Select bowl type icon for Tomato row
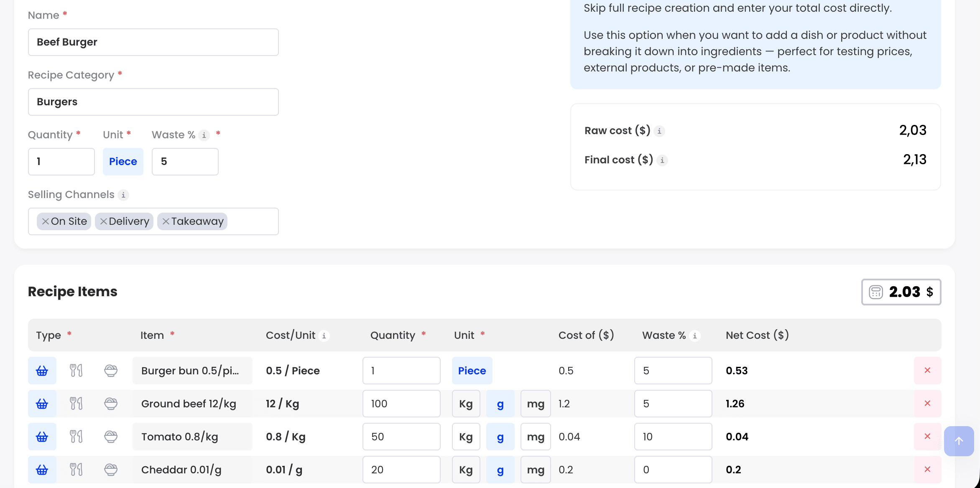The width and height of the screenshot is (980, 488). click(x=111, y=437)
